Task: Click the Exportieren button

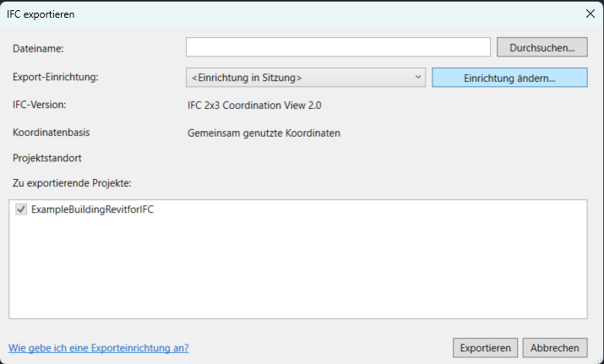Action: [485, 347]
